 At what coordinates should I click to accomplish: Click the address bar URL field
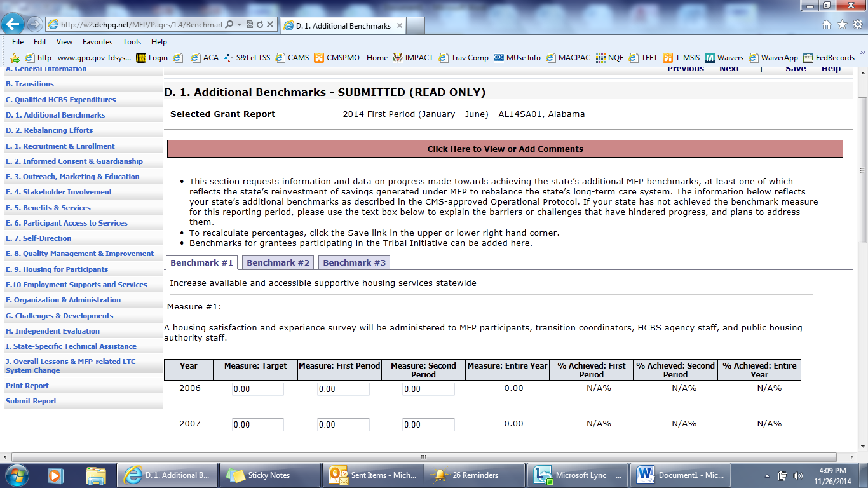coord(141,25)
